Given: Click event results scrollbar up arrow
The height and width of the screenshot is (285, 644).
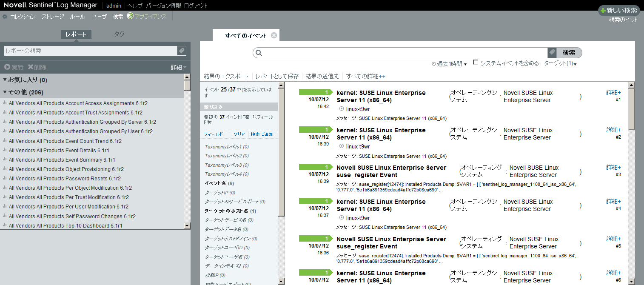Looking at the screenshot, I should tap(632, 85).
